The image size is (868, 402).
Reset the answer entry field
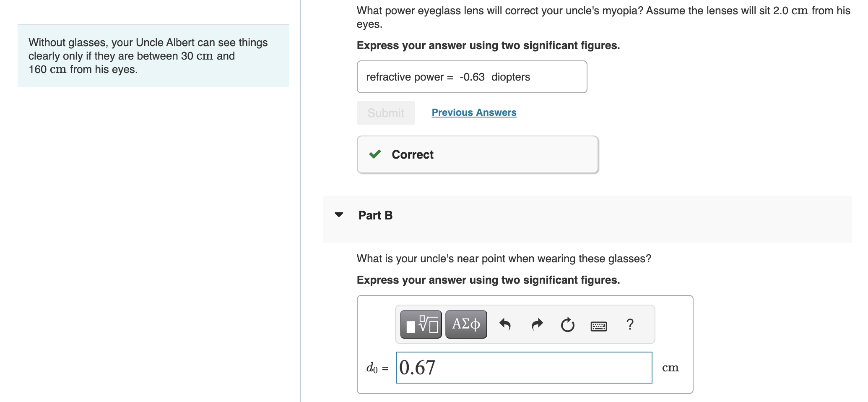click(x=567, y=324)
